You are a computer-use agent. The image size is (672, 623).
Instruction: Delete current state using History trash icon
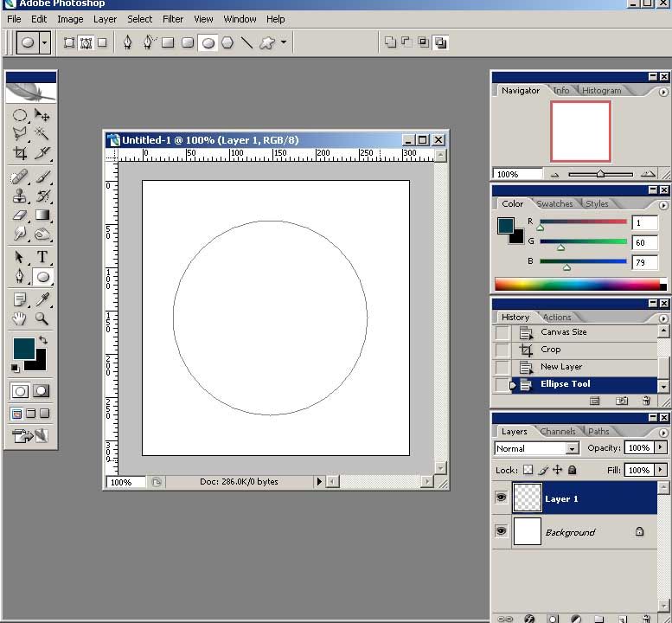coord(645,401)
